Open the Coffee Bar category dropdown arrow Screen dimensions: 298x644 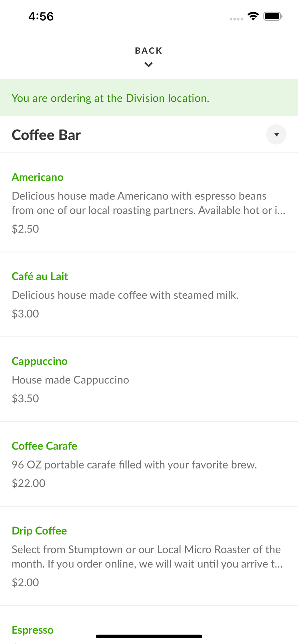coord(276,135)
